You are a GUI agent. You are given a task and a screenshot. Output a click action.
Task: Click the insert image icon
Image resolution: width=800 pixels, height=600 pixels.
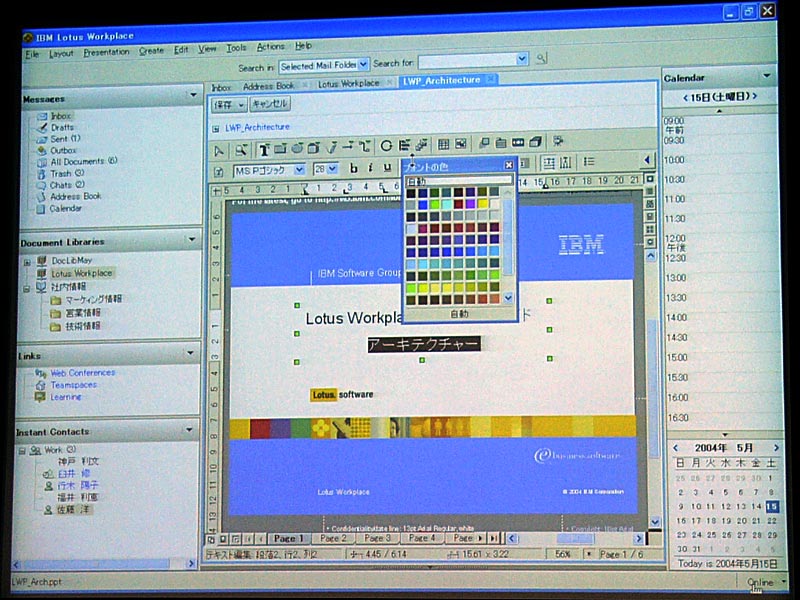tap(460, 144)
